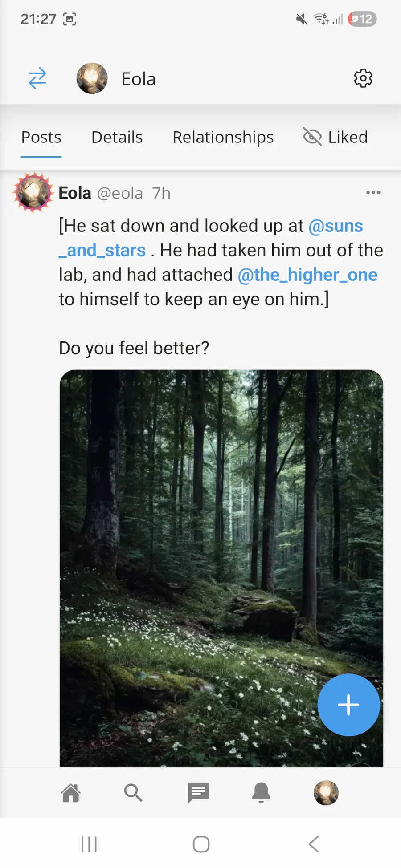Screen dimensions: 401x868
Task: Open the Liked tab
Action: point(348,137)
